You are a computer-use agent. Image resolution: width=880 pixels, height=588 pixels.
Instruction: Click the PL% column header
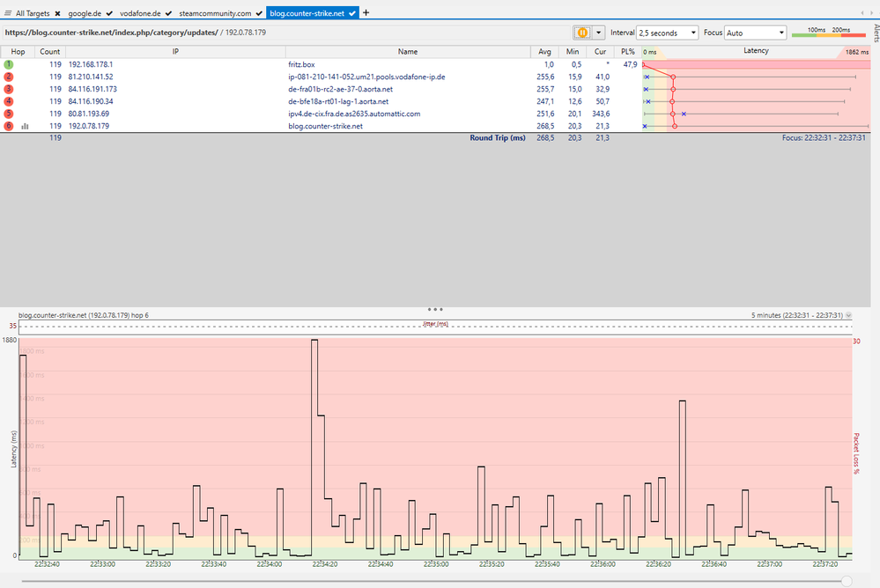point(627,51)
